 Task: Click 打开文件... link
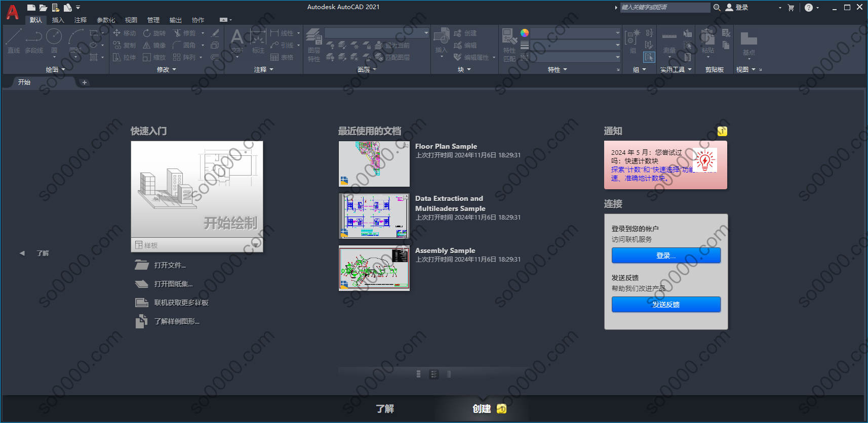[x=170, y=265]
